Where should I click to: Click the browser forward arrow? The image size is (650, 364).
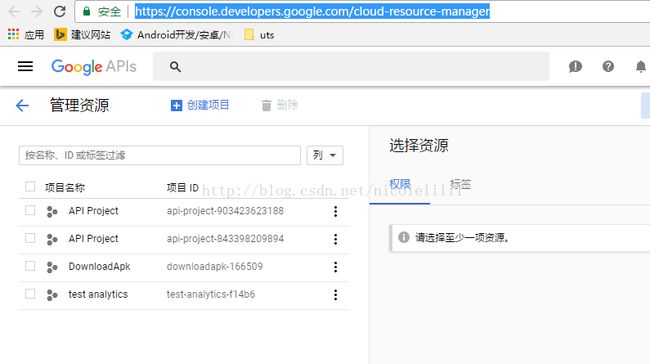pyautogui.click(x=37, y=11)
